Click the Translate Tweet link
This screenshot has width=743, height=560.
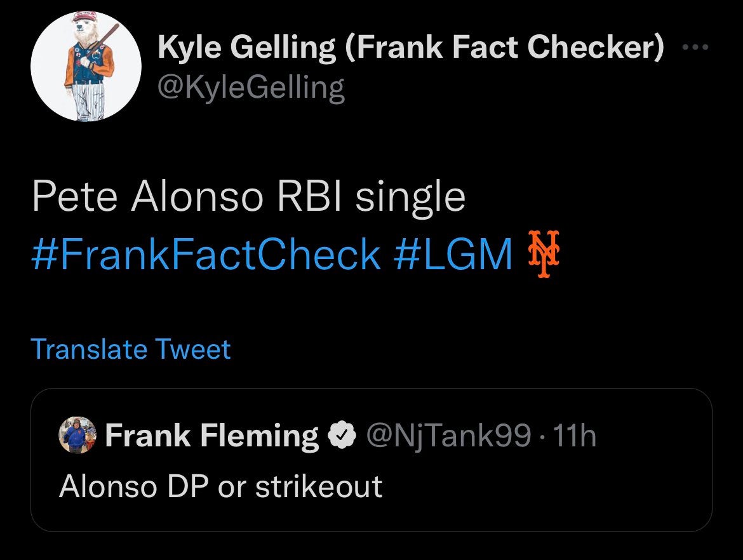point(130,349)
